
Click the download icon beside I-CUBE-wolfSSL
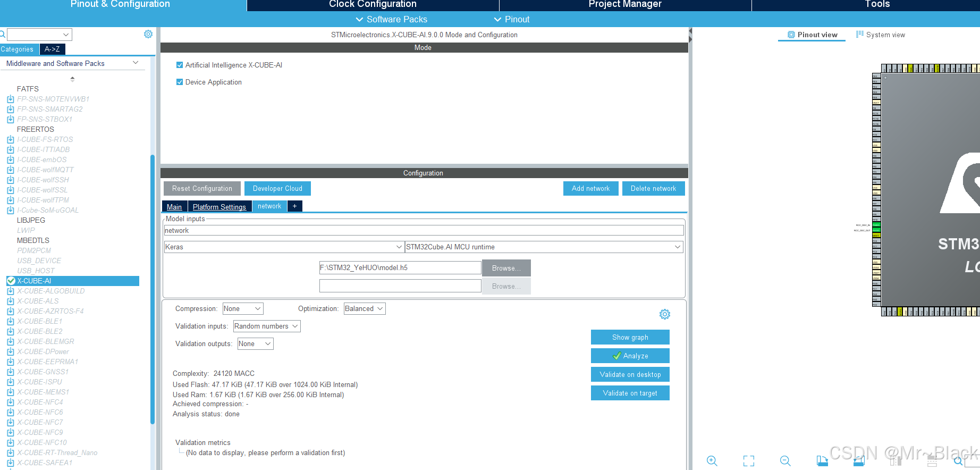pyautogui.click(x=11, y=190)
